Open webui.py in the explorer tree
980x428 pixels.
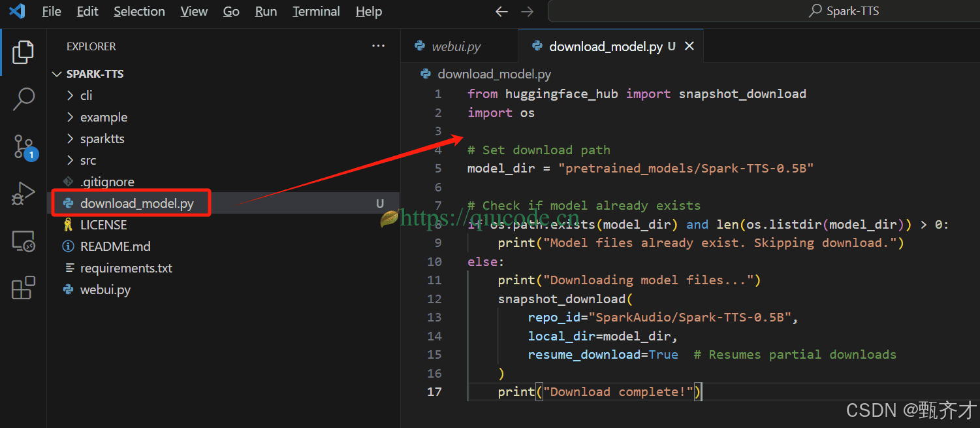tap(105, 289)
